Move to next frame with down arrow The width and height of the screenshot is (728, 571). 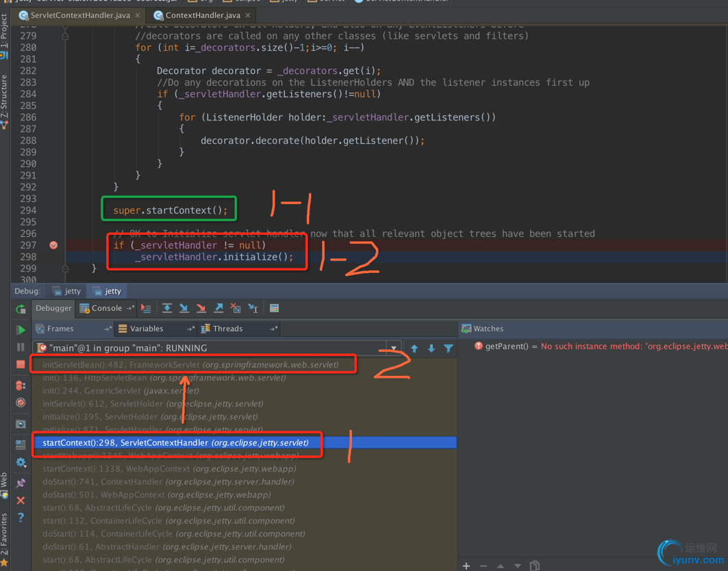pyautogui.click(x=431, y=348)
